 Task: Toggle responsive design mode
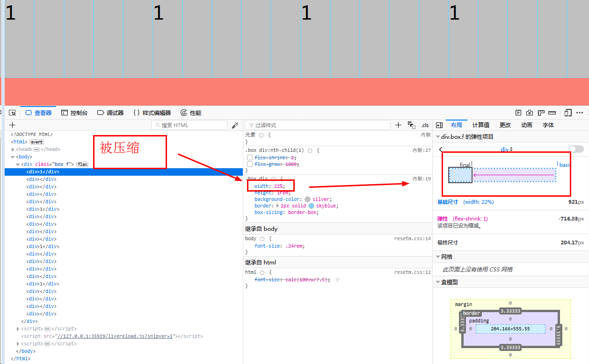tap(568, 113)
